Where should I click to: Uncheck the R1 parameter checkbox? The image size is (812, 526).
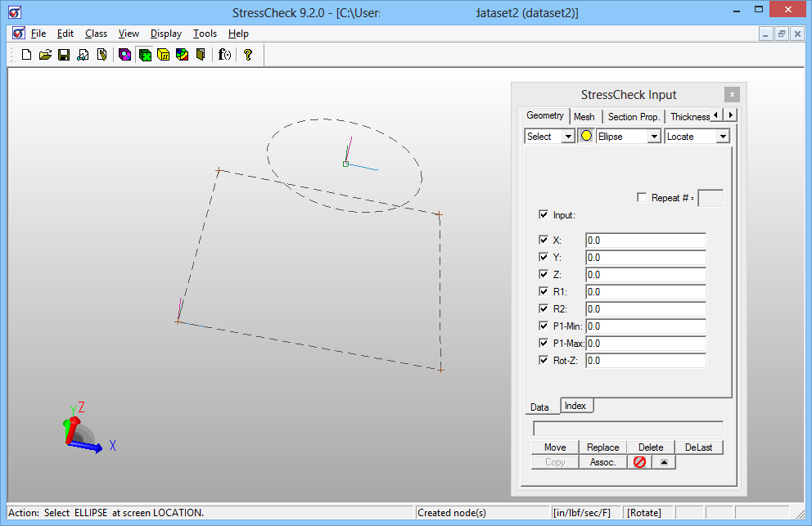click(x=544, y=292)
